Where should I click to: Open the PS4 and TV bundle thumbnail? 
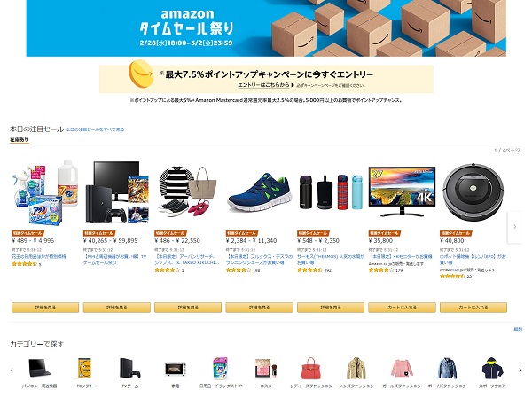pyautogui.click(x=116, y=191)
